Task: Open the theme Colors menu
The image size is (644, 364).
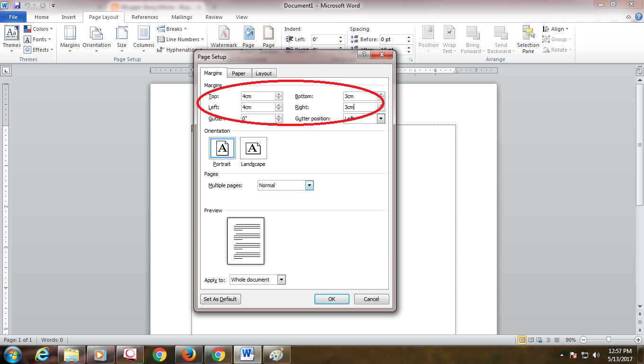Action: point(38,29)
